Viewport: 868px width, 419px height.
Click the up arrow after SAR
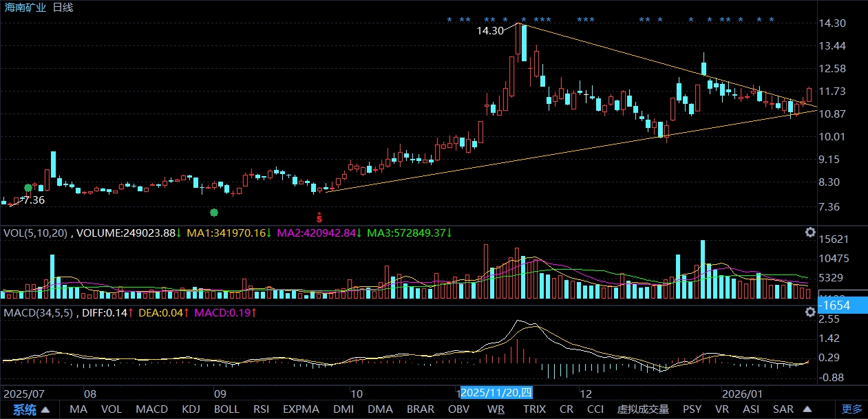806,409
